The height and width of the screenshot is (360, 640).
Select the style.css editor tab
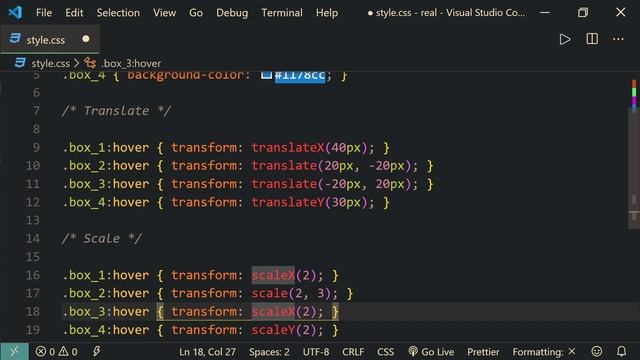click(50, 40)
